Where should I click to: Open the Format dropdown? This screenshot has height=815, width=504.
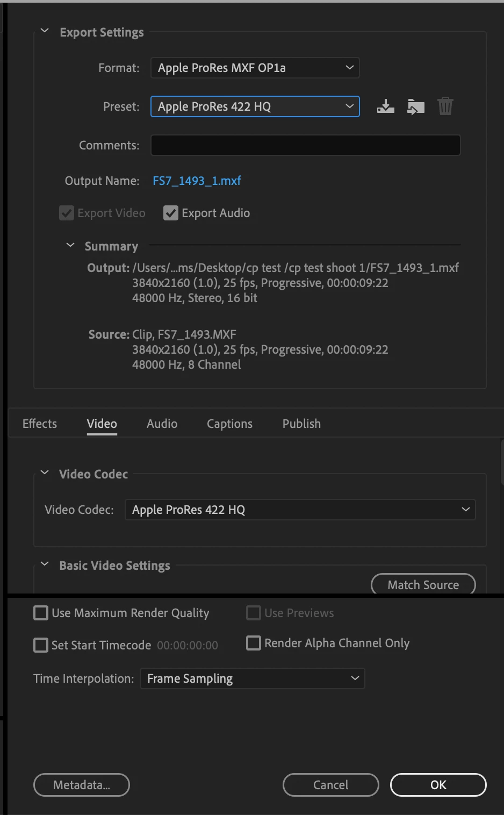[x=255, y=68]
